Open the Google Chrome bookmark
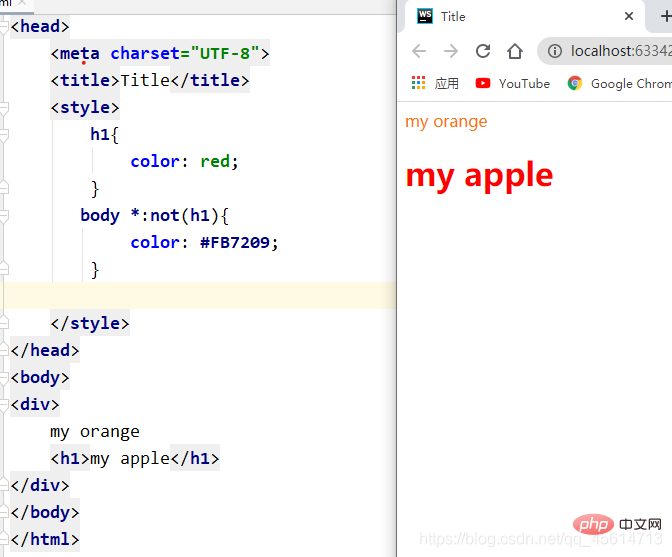The height and width of the screenshot is (557, 672). point(620,83)
